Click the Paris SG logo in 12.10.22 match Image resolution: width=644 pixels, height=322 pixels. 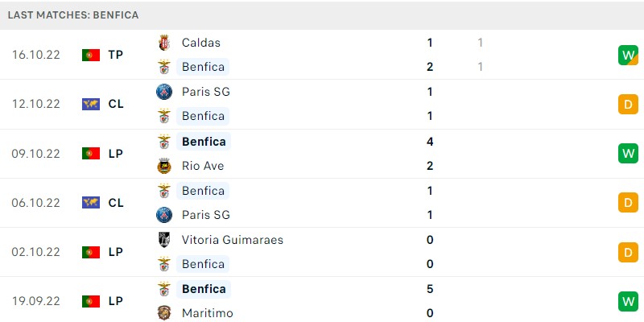coord(164,92)
